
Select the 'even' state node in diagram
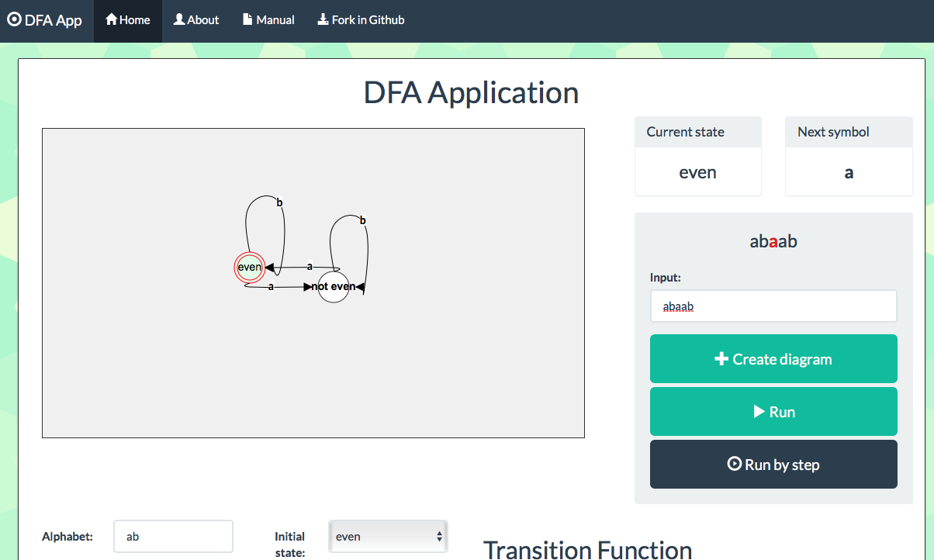tap(250, 267)
